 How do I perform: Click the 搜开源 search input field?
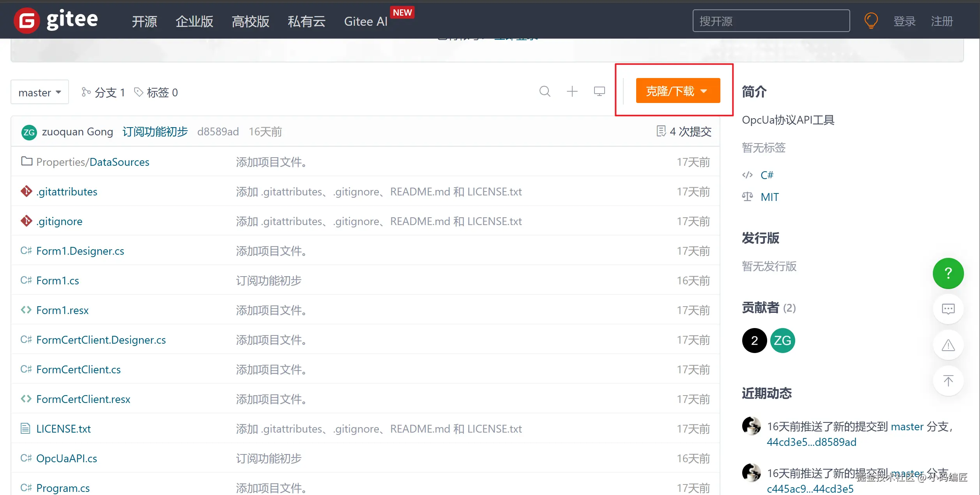(771, 21)
